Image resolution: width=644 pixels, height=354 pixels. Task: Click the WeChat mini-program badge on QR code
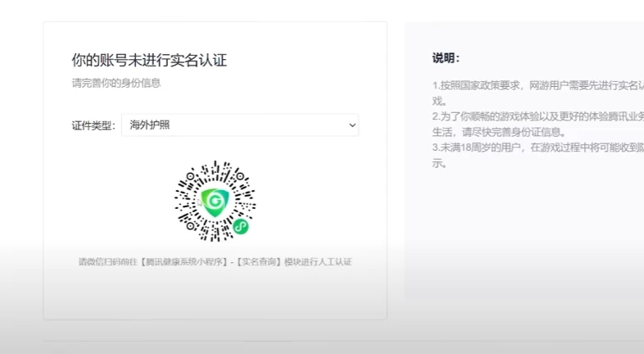tap(241, 226)
